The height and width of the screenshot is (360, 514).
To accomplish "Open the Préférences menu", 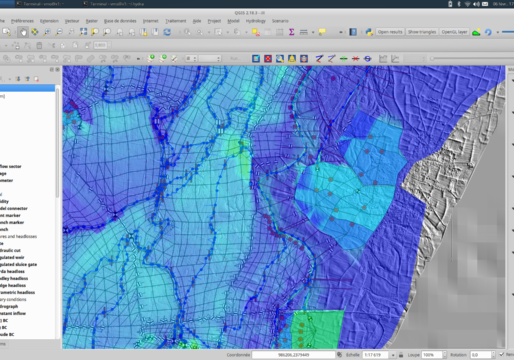I will (x=22, y=21).
